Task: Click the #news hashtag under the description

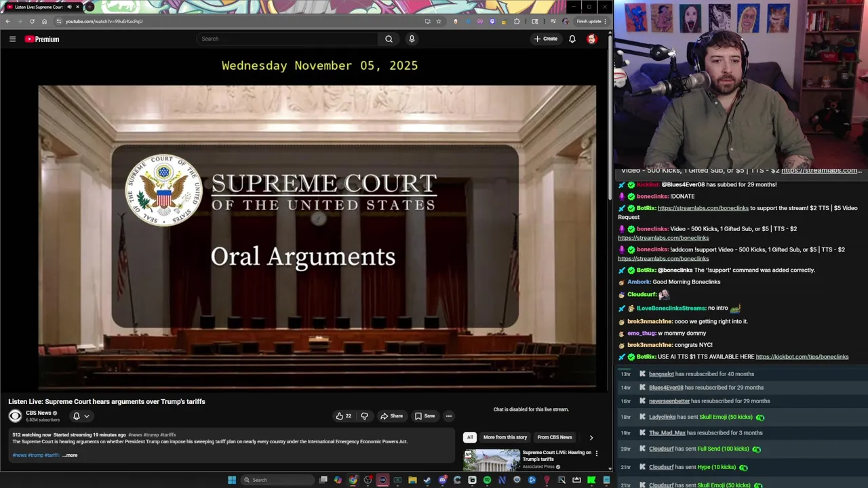Action: tap(19, 455)
